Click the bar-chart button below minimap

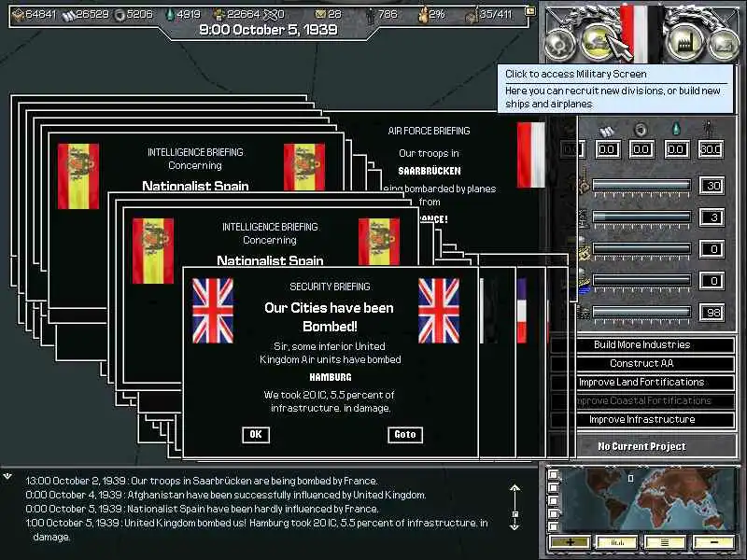pos(617,542)
